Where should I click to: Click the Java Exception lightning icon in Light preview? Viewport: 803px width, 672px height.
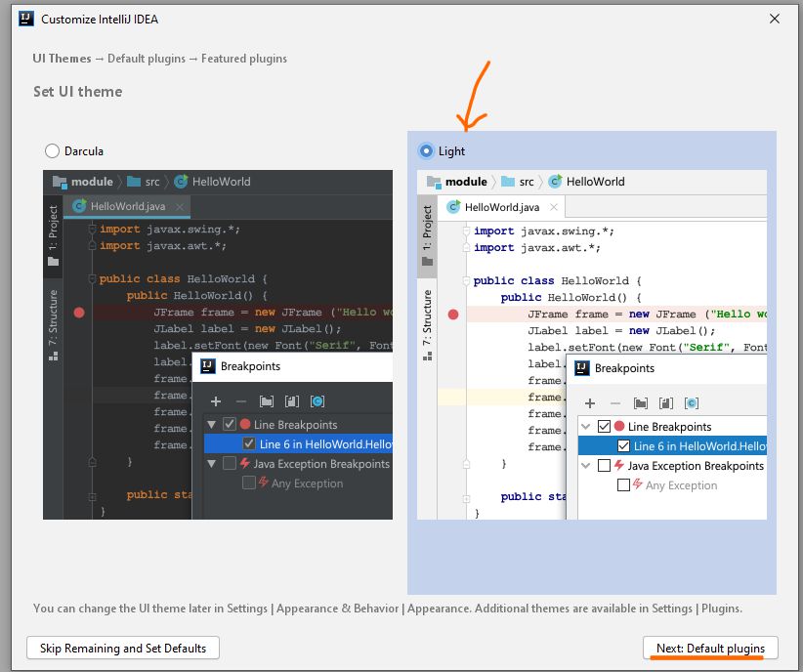[x=618, y=466]
